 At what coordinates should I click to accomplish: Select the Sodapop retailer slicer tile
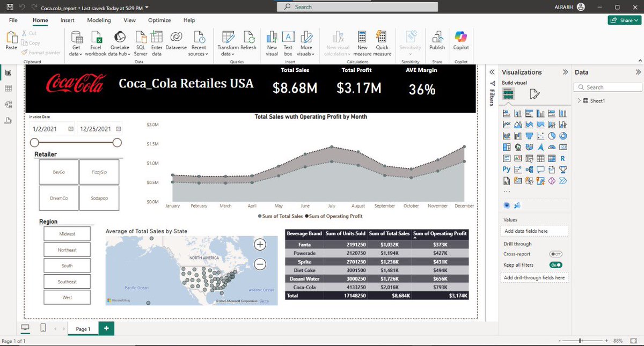pyautogui.click(x=99, y=198)
